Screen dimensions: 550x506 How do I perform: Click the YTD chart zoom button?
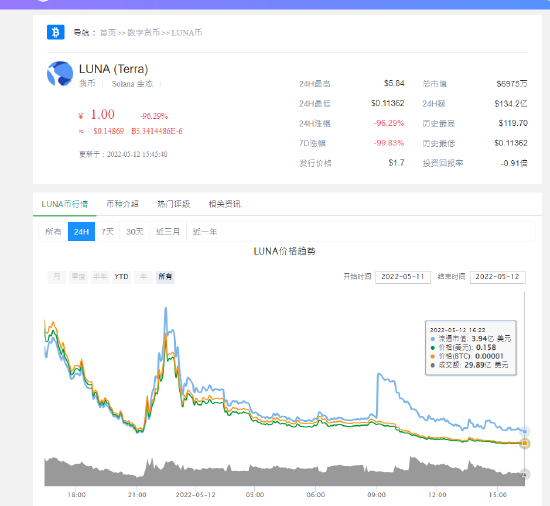[121, 277]
